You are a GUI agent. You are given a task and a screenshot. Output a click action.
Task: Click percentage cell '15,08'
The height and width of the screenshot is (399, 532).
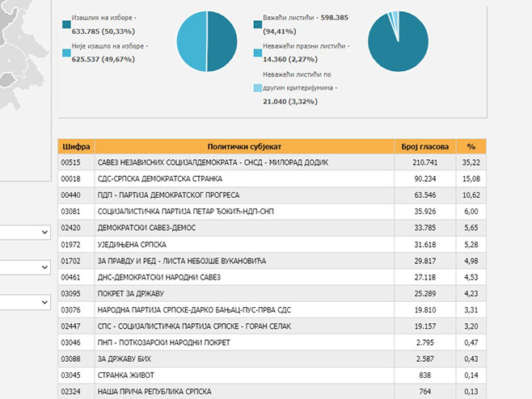[471, 178]
